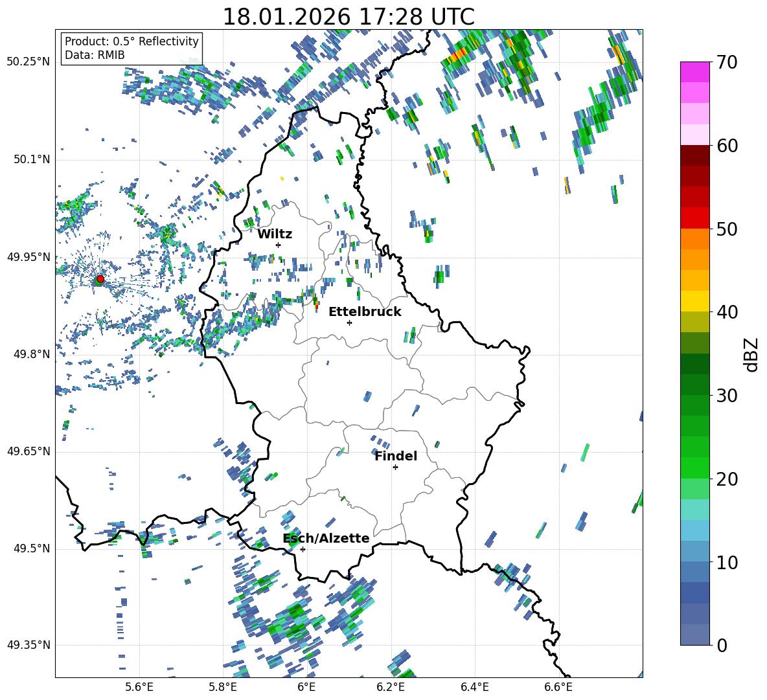Click the bright red colorbar segment above 50
This screenshot has height=700, width=767.
[x=694, y=218]
